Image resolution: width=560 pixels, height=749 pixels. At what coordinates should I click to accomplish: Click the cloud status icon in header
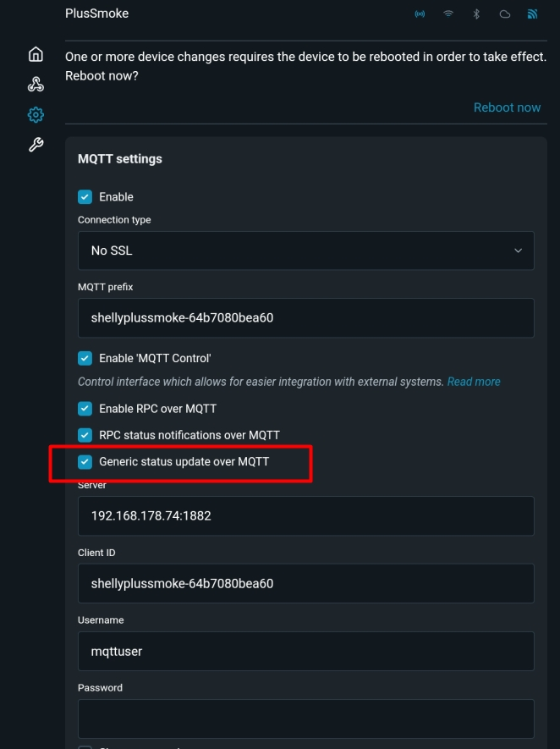pyautogui.click(x=504, y=14)
